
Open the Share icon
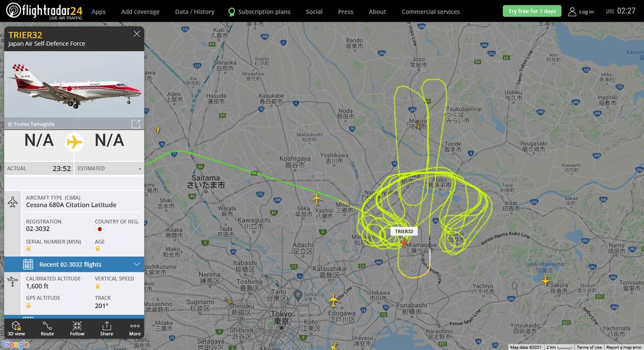click(x=107, y=328)
